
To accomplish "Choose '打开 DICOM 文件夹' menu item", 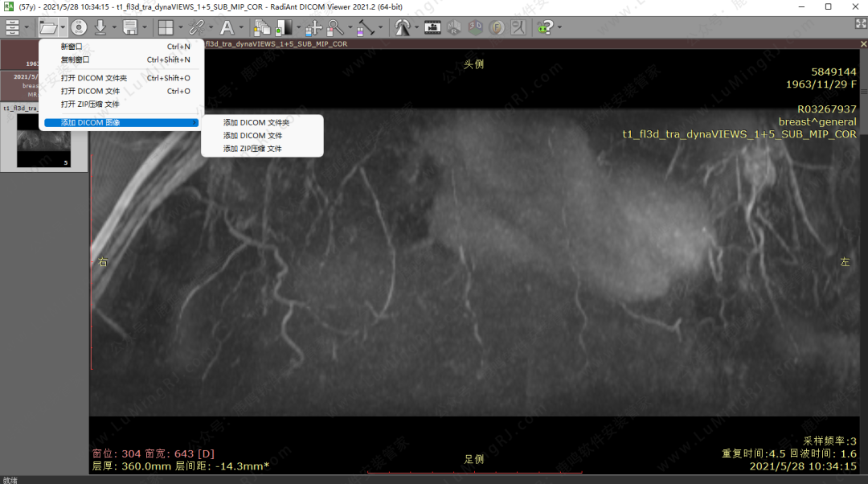I will click(94, 79).
